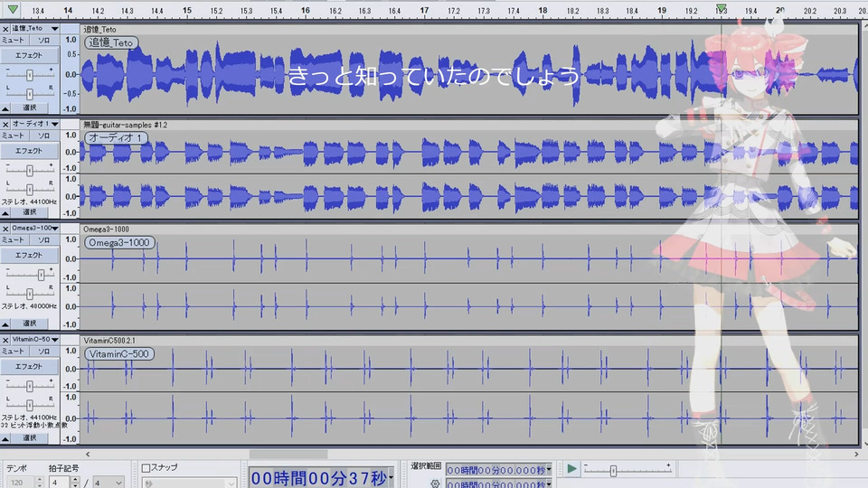Screen dimensions: 868x488
Task: Click the 追憶_Teto clip label
Action: click(x=111, y=42)
